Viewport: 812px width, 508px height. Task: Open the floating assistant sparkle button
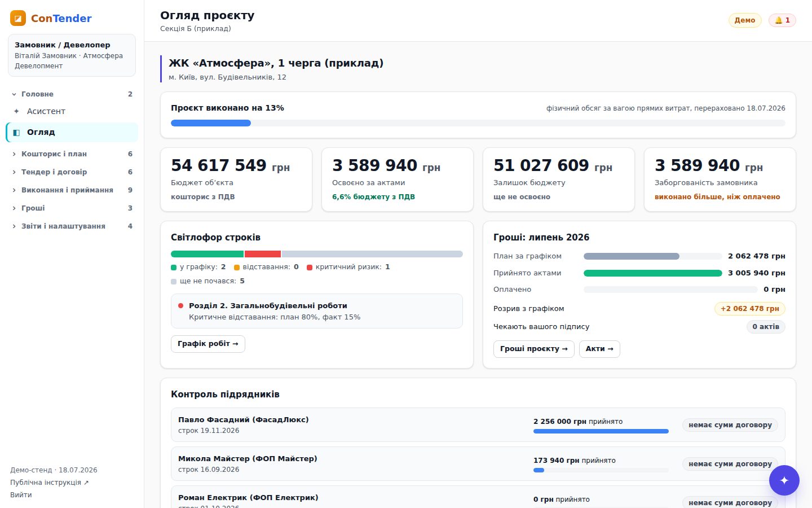(x=784, y=480)
